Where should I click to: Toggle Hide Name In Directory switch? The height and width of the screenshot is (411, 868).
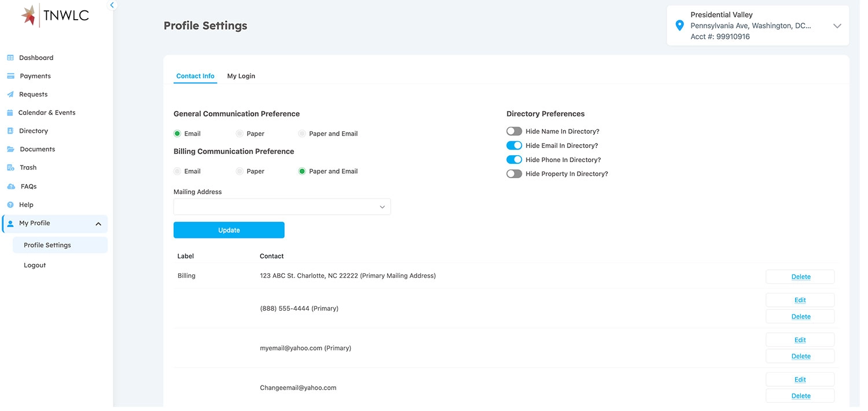click(x=514, y=131)
